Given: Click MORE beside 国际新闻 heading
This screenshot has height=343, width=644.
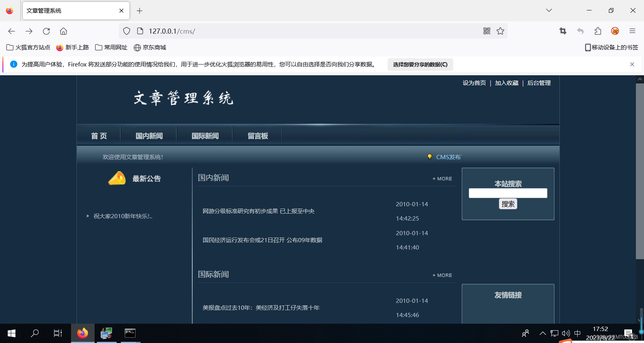Looking at the screenshot, I should click(x=442, y=275).
